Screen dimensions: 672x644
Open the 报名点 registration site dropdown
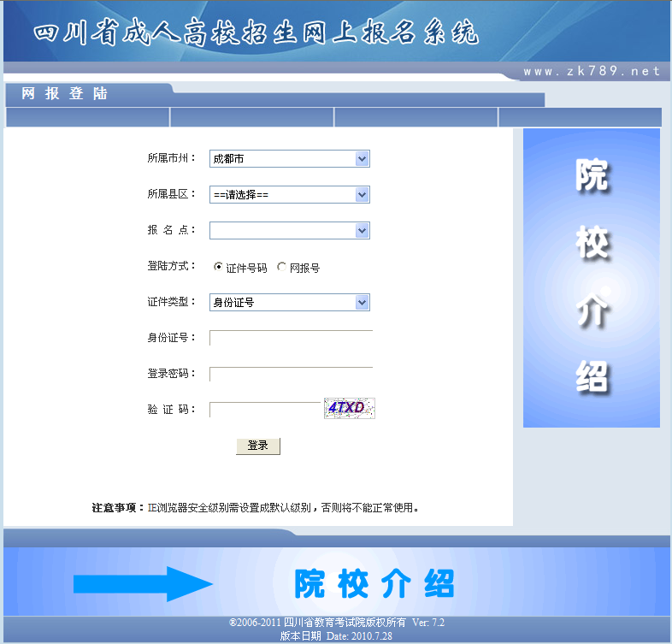point(289,231)
